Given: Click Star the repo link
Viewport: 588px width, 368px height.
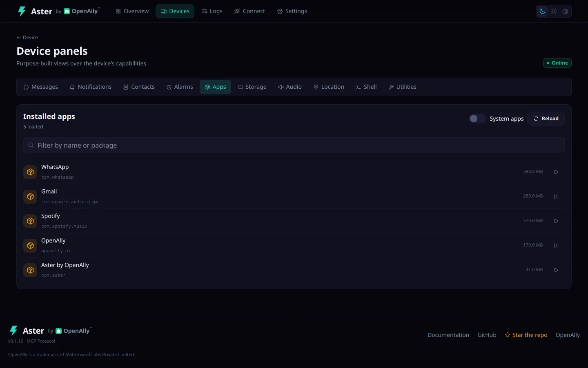Looking at the screenshot, I should point(526,335).
